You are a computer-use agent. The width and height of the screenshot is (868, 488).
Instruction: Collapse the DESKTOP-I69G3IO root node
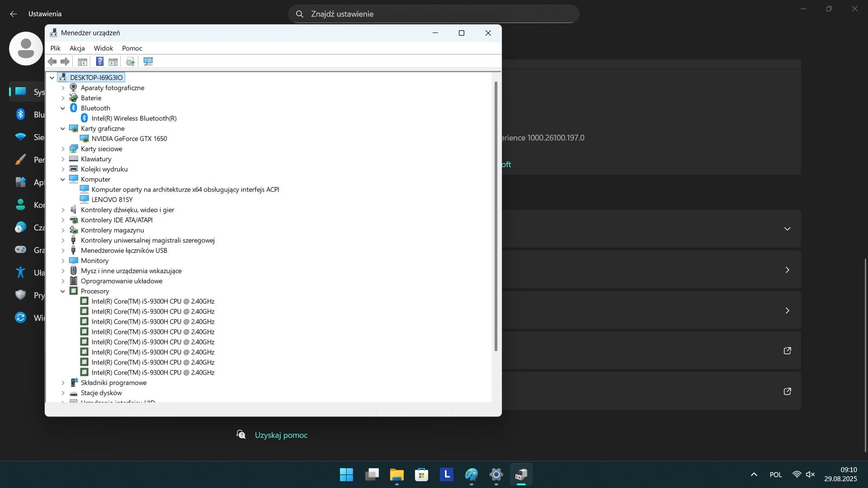tap(52, 78)
